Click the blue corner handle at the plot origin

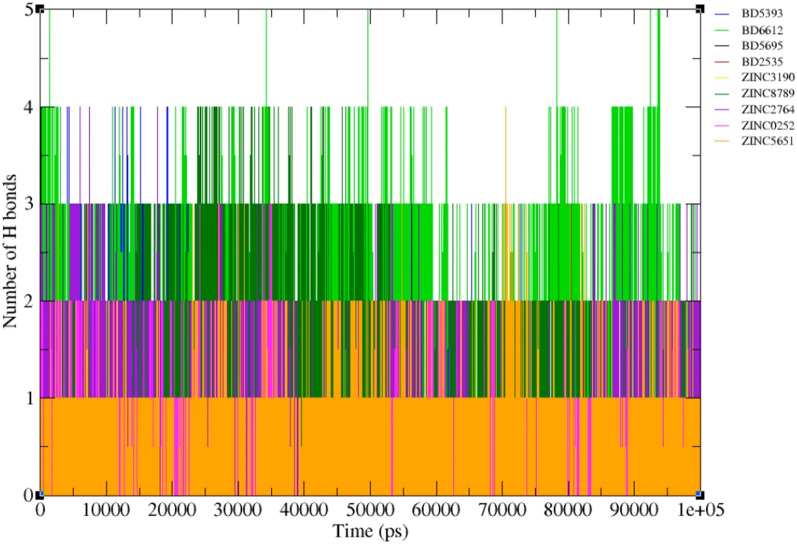click(40, 494)
